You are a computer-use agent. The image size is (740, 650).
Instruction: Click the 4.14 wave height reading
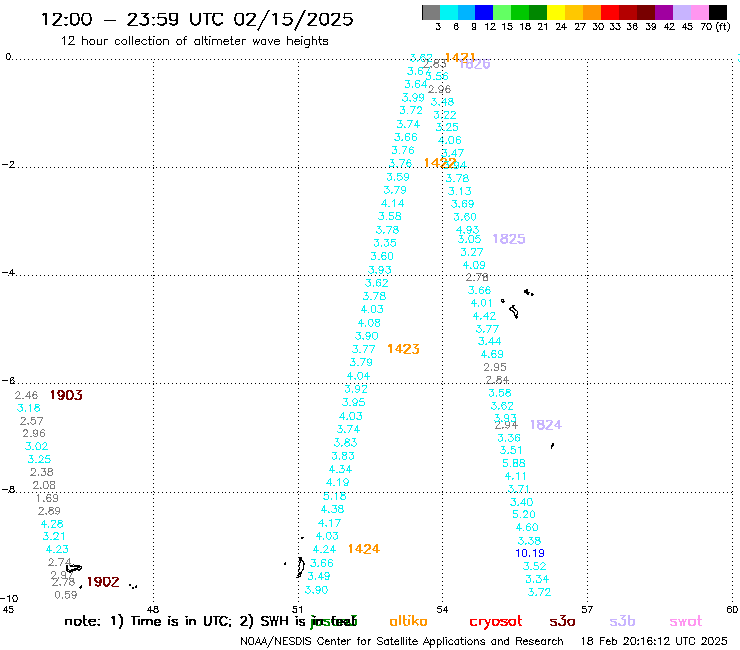393,203
